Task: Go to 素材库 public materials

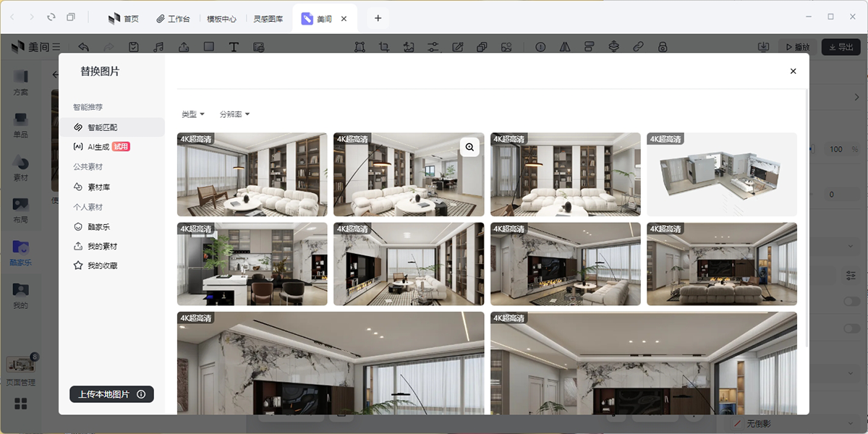Action: click(98, 187)
